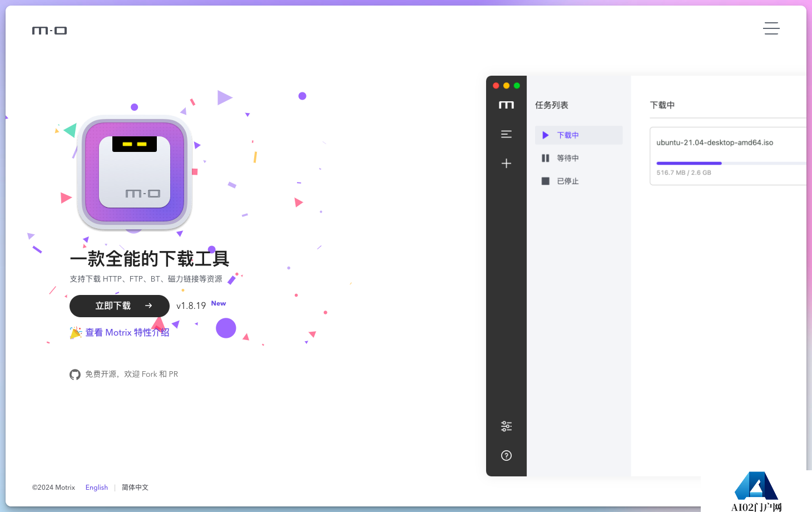Click the Motrix m·o logo in header
The image size is (812, 512).
[49, 31]
